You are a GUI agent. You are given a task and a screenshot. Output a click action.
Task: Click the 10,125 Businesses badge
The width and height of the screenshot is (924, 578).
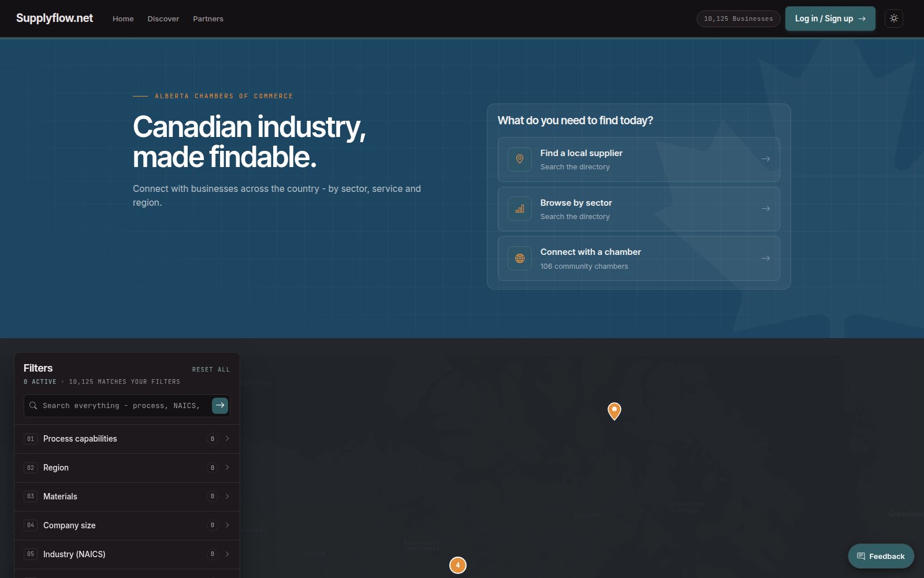[739, 18]
